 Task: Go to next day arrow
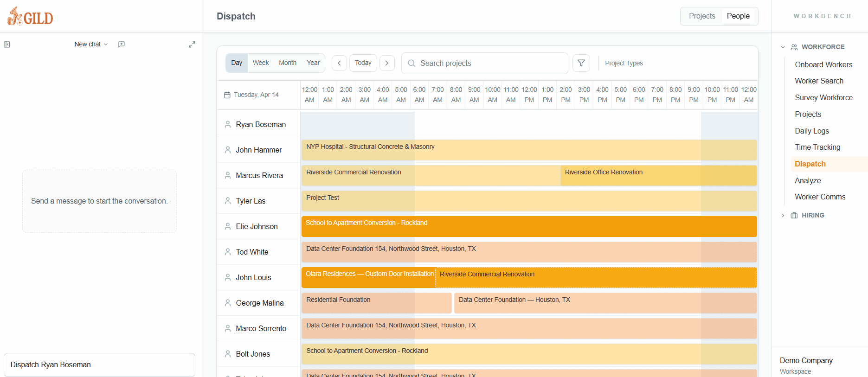387,63
